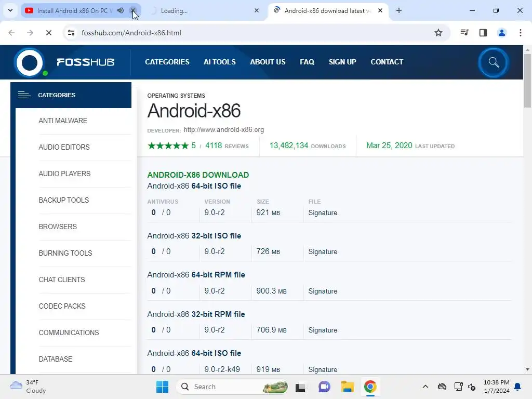Open the AUDIO PLAYERS category
Image resolution: width=532 pixels, height=399 pixels.
pyautogui.click(x=64, y=174)
